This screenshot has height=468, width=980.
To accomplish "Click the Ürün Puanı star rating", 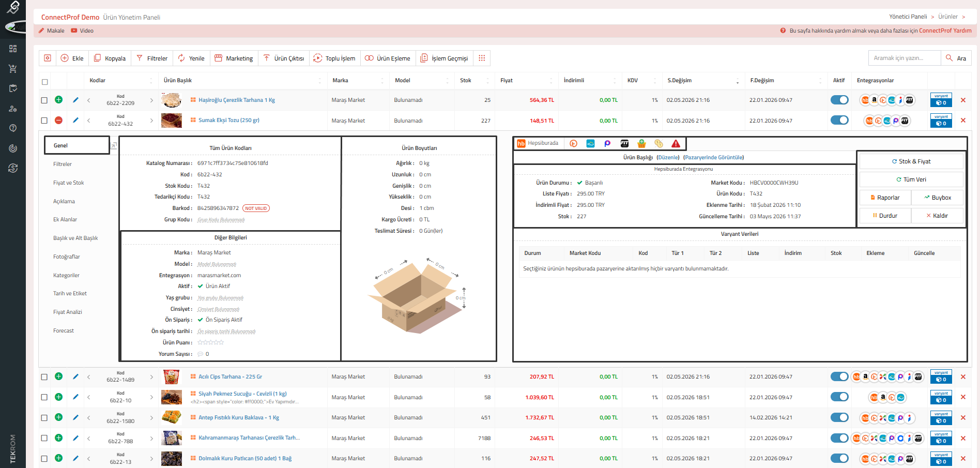I will click(210, 342).
